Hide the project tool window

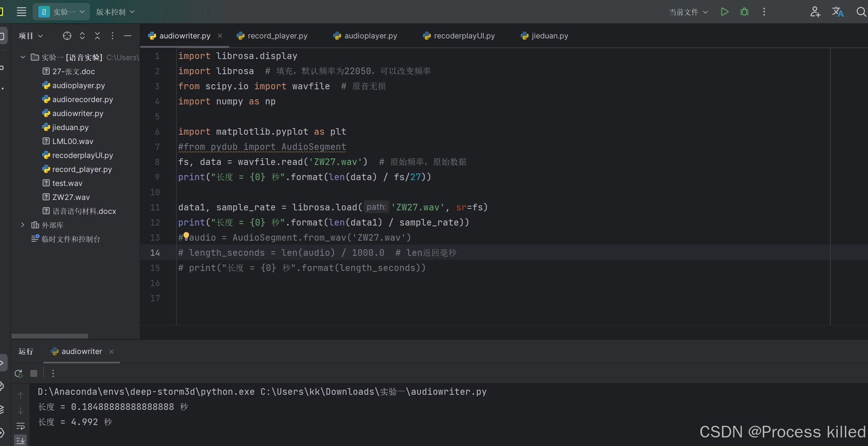(128, 36)
